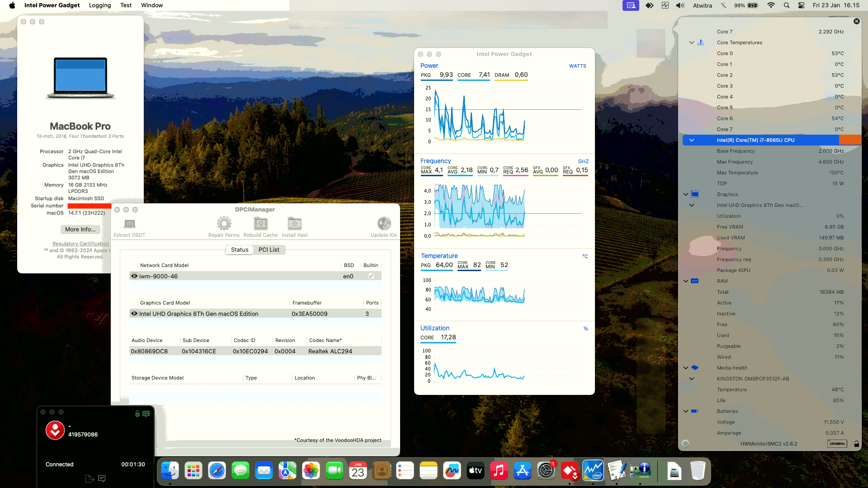Toggle the lock icon in the HWMonitorSMC2 footer
Image resolution: width=868 pixels, height=488 pixels.
tap(856, 444)
